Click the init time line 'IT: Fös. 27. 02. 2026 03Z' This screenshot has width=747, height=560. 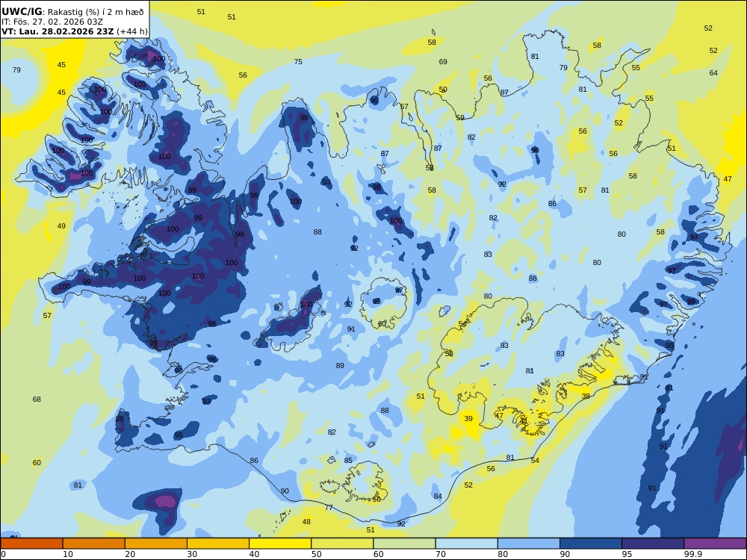pos(52,22)
